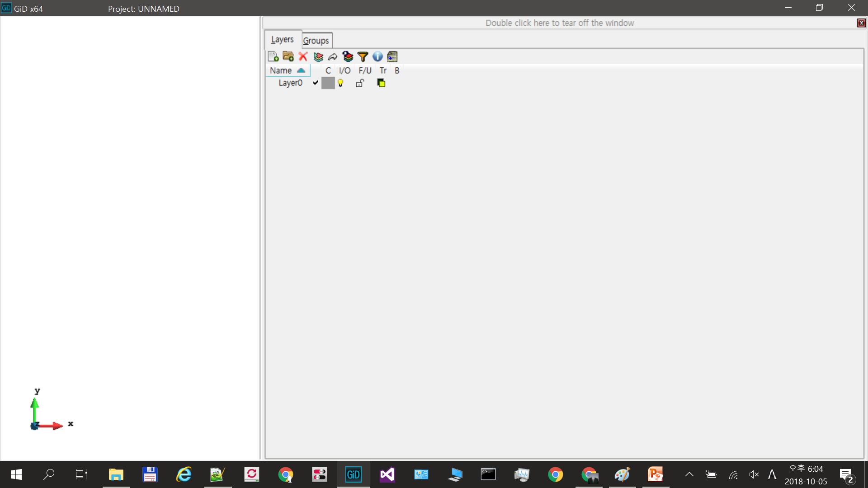
Task: Switch to the Groups tab
Action: (316, 41)
